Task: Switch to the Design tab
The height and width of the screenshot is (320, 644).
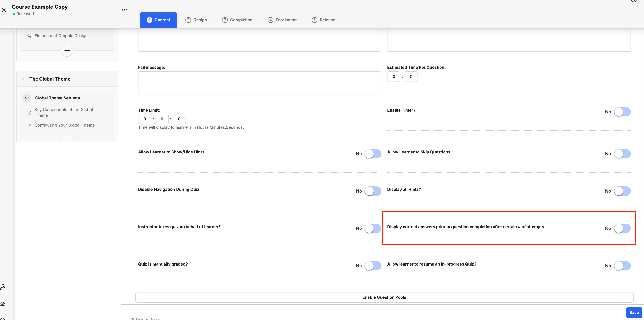Action: point(196,20)
